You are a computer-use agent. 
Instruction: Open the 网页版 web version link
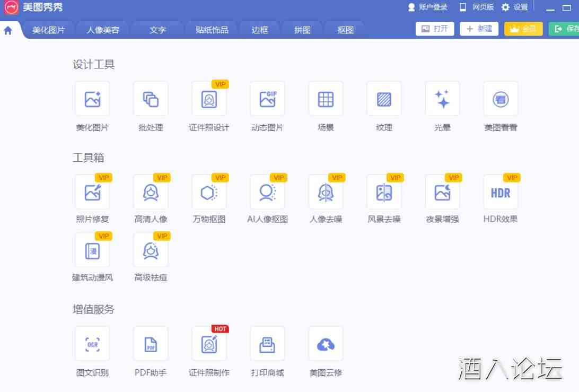(476, 7)
